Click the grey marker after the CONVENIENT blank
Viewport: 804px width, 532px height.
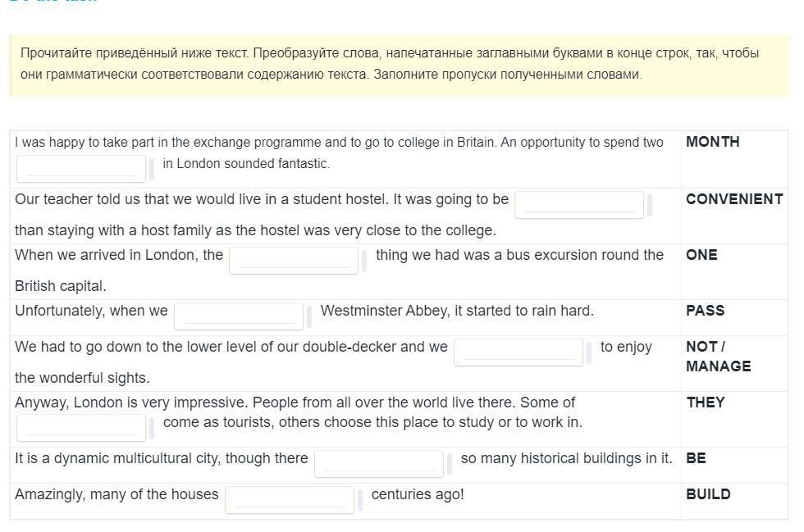coord(650,205)
